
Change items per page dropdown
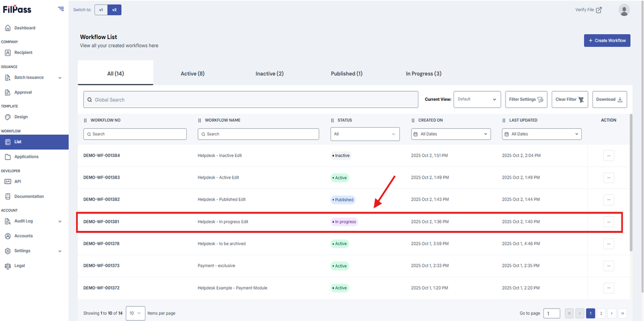point(135,313)
